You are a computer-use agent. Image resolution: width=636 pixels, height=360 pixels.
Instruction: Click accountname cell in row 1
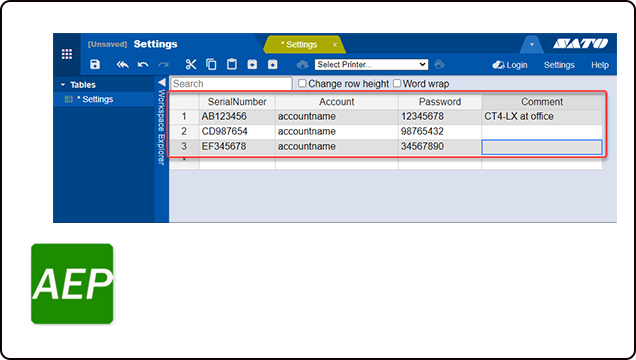tap(337, 117)
